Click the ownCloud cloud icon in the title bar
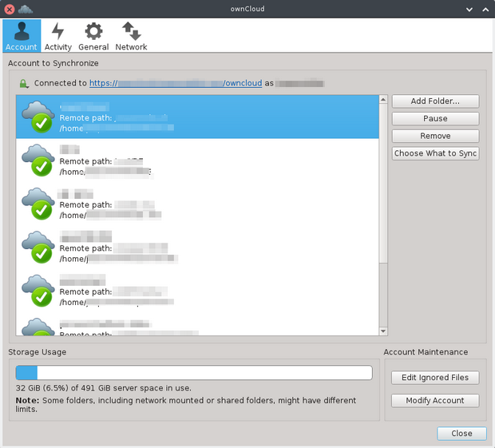This screenshot has width=495, height=448. [26, 9]
